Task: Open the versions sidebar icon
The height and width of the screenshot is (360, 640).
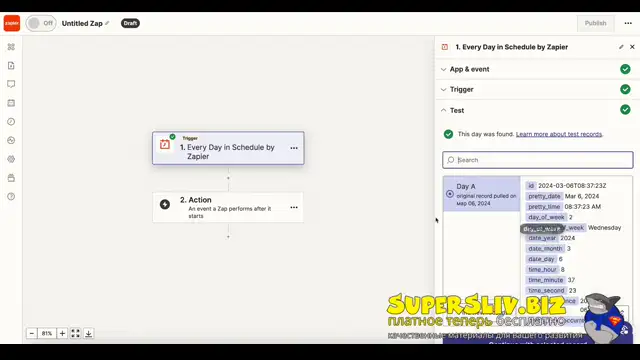Action: pyautogui.click(x=11, y=178)
